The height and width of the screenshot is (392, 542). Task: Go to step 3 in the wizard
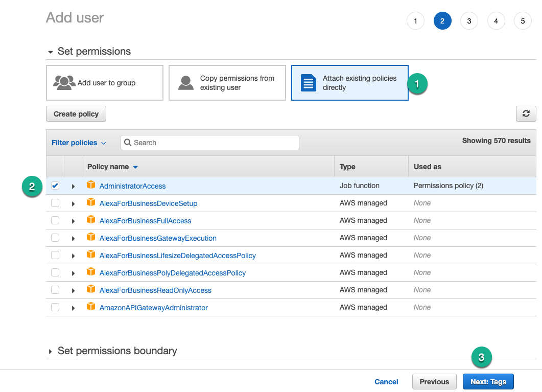(x=469, y=21)
